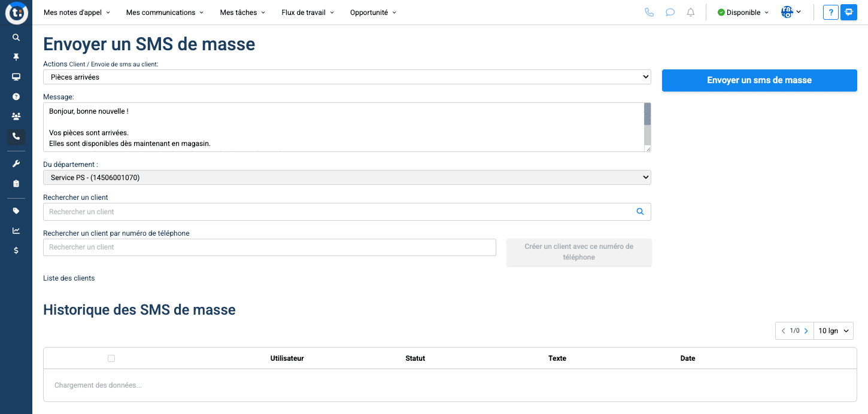Click the Chargement des données text
The image size is (868, 414).
[98, 385]
